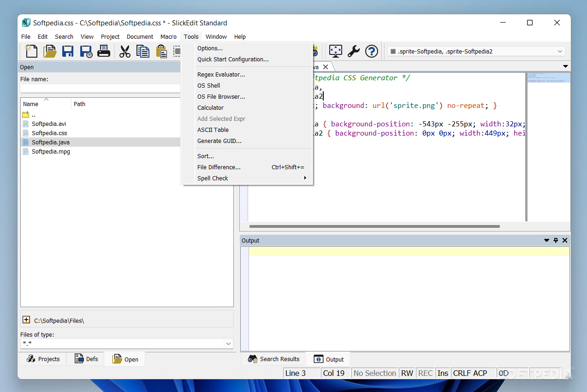Copy with the duplicate pages icon
The height and width of the screenshot is (392, 587).
(x=143, y=51)
